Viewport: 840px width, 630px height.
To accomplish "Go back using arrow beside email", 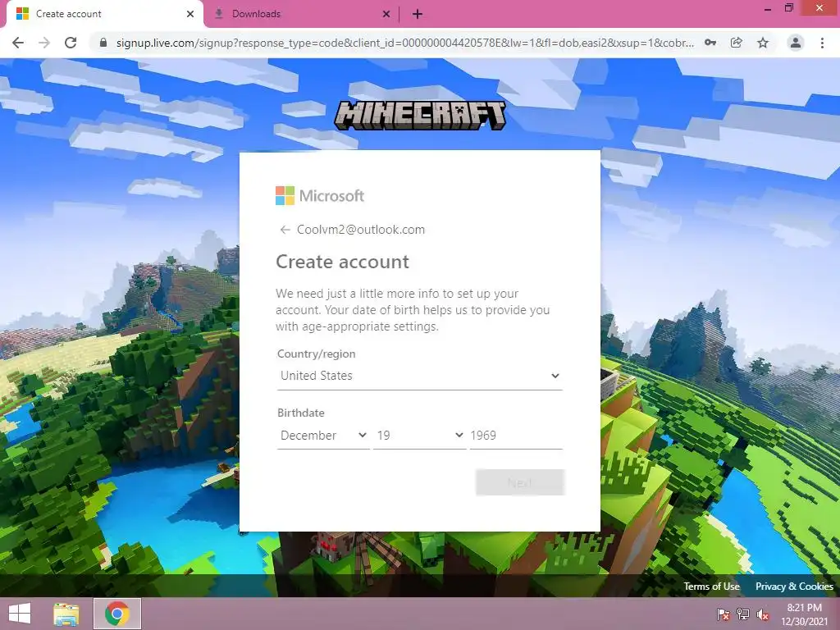I will coord(285,230).
